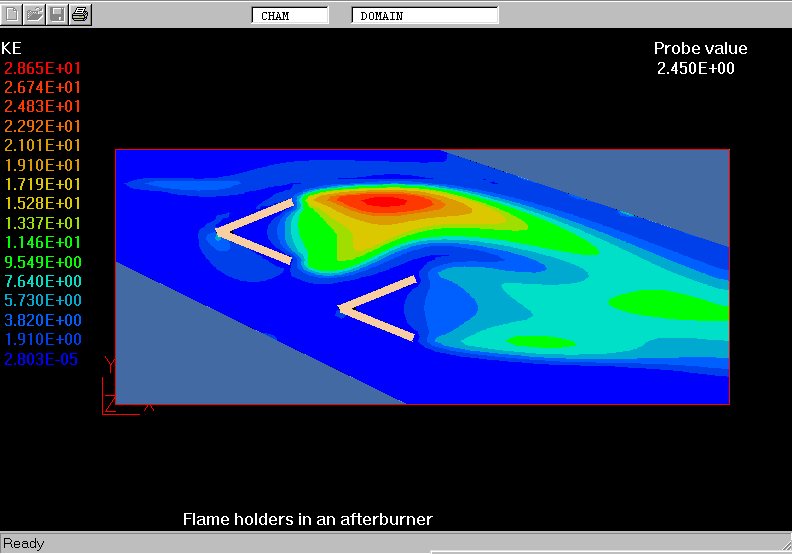Click the DOMAIN text field
The height and width of the screenshot is (554, 792).
click(x=424, y=16)
